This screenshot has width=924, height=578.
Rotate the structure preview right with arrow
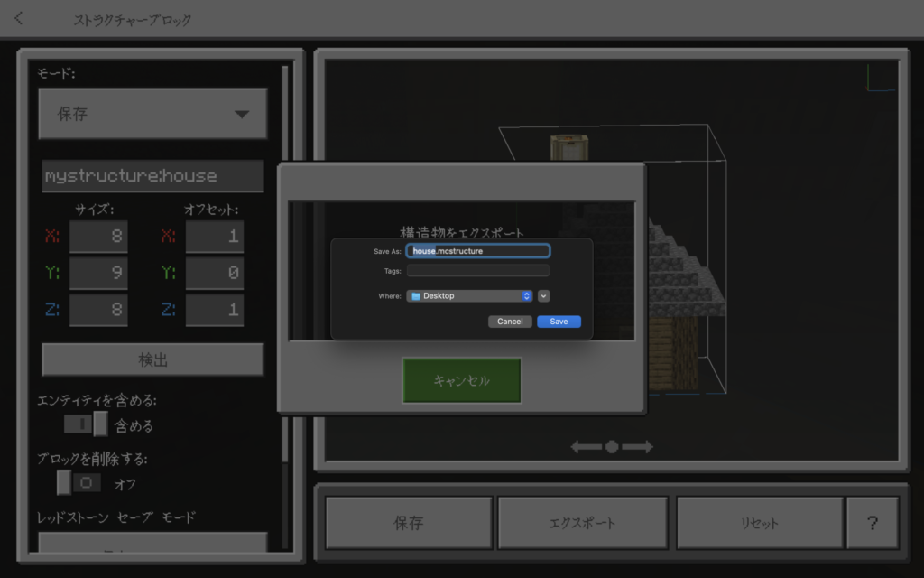[638, 447]
